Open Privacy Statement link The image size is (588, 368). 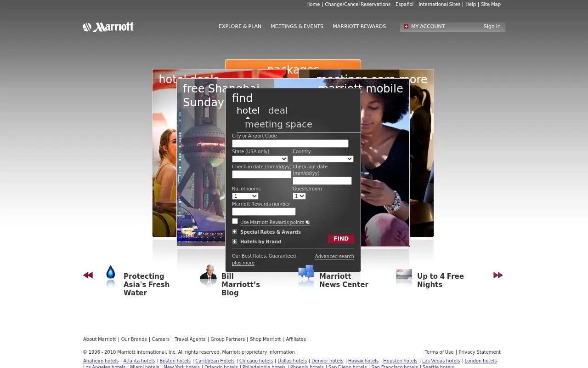pyautogui.click(x=480, y=352)
